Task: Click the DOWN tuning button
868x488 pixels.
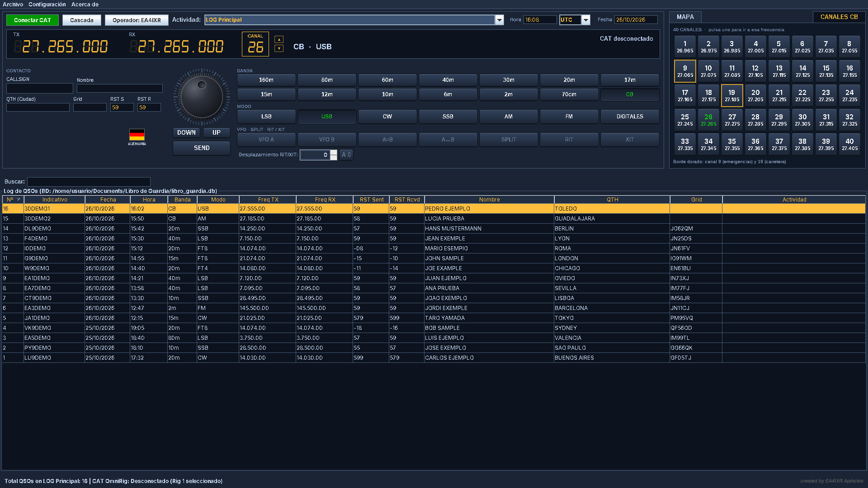Action: coord(186,133)
